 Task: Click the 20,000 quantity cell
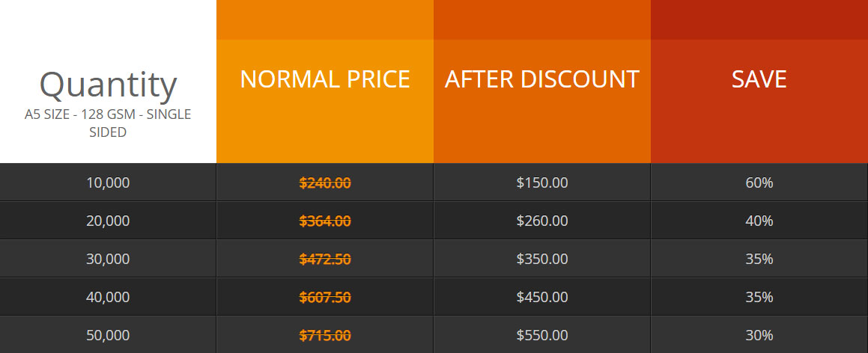(108, 221)
